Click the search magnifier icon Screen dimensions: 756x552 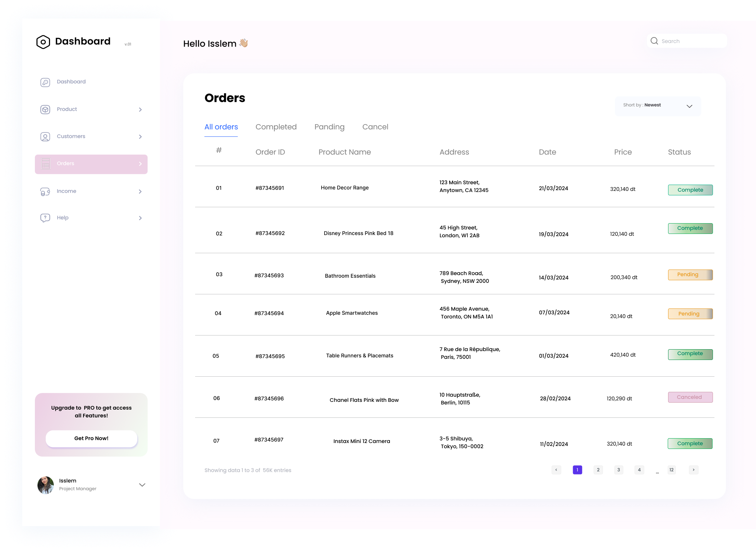click(654, 41)
